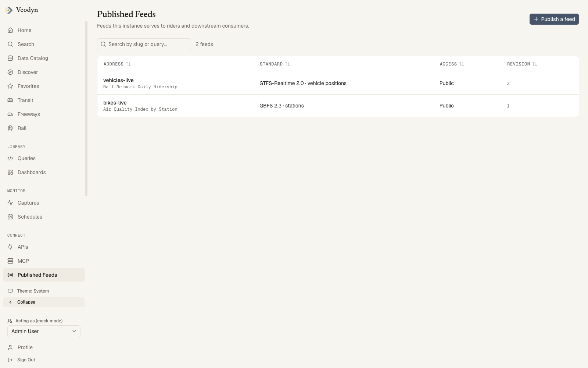Click the Favorites star icon
588x368 pixels.
(10, 86)
